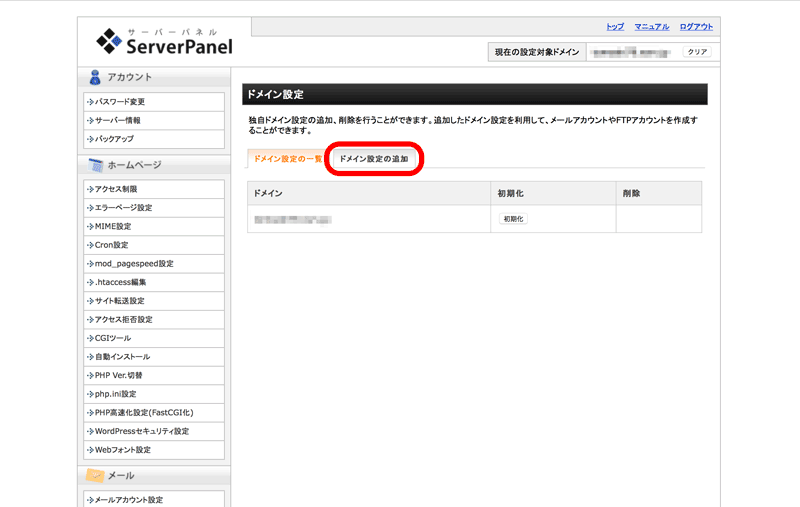Switch to ドメイン設定の追加 tab
The height and width of the screenshot is (507, 800).
point(374,159)
